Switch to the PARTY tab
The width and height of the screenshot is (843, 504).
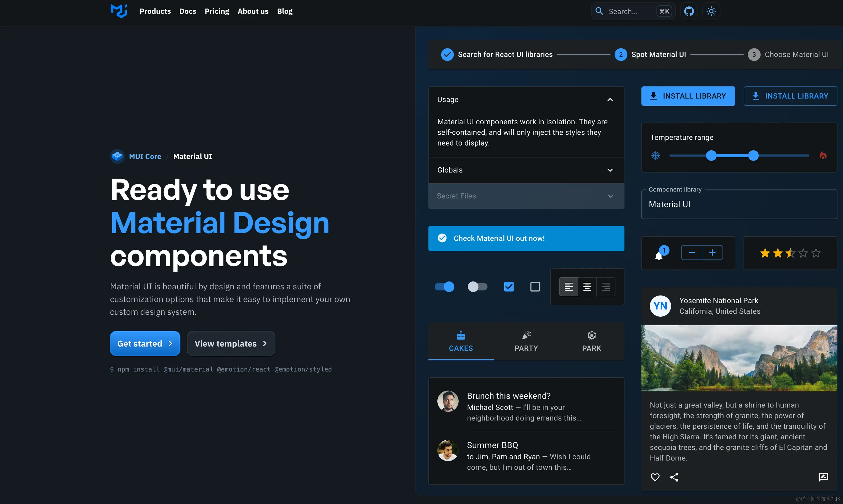click(526, 341)
